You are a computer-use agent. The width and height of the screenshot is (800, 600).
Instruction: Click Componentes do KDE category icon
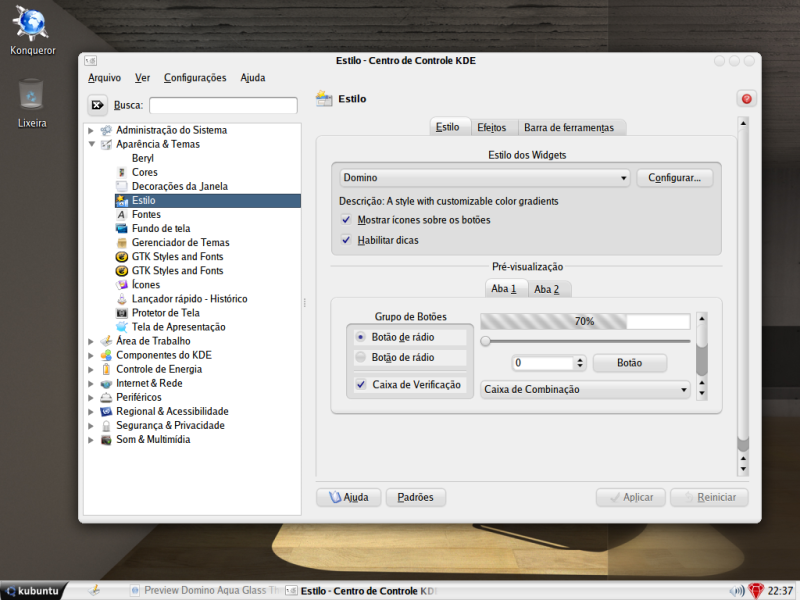tap(106, 355)
